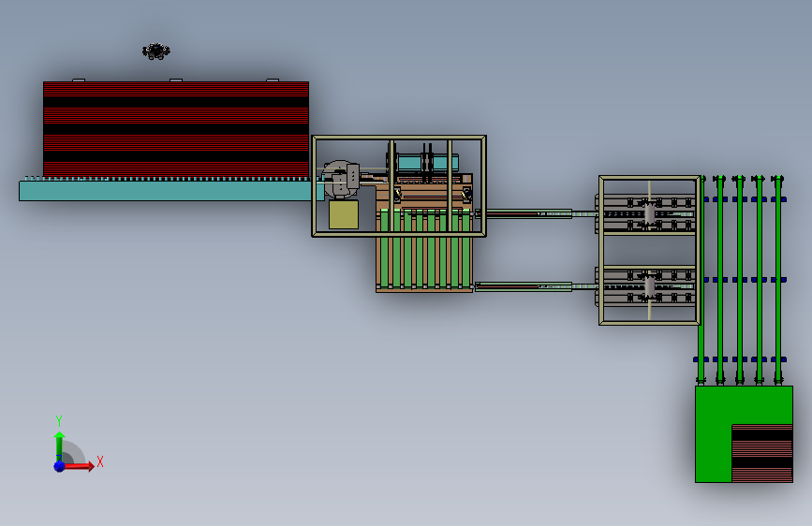The height and width of the screenshot is (526, 812).
Task: Click the blue origin ball of the triad
Action: [x=60, y=466]
